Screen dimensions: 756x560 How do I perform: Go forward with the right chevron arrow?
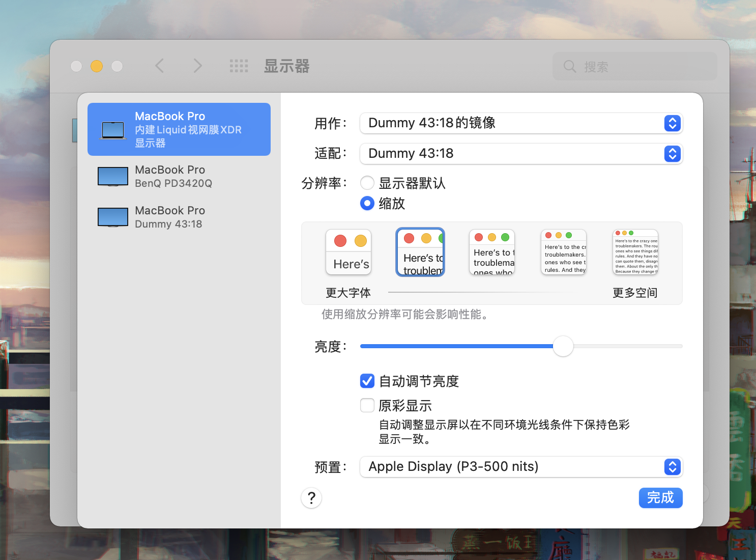click(x=198, y=66)
